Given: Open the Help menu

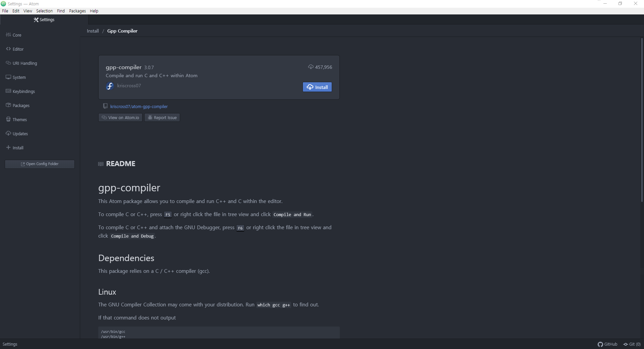Looking at the screenshot, I should tap(94, 11).
